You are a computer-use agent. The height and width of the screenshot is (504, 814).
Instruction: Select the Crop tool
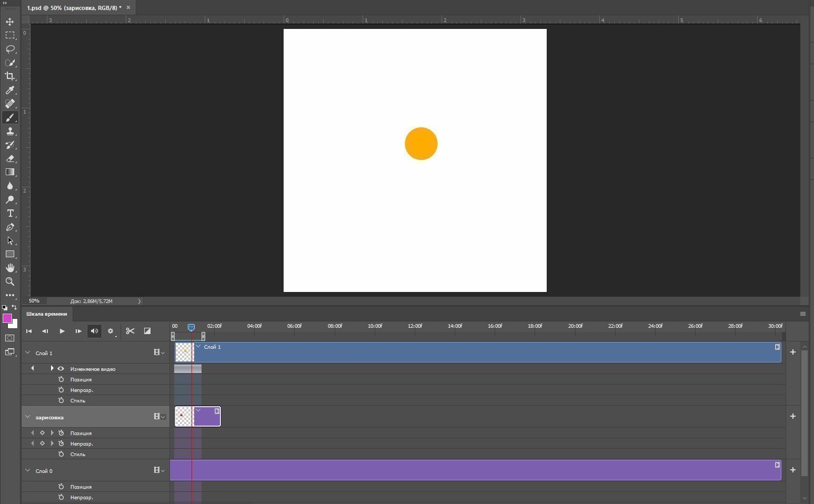(x=10, y=76)
